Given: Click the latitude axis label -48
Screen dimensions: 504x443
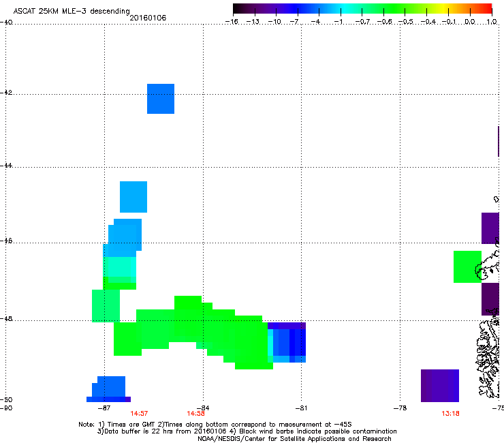Looking at the screenshot, I should pyautogui.click(x=6, y=318).
